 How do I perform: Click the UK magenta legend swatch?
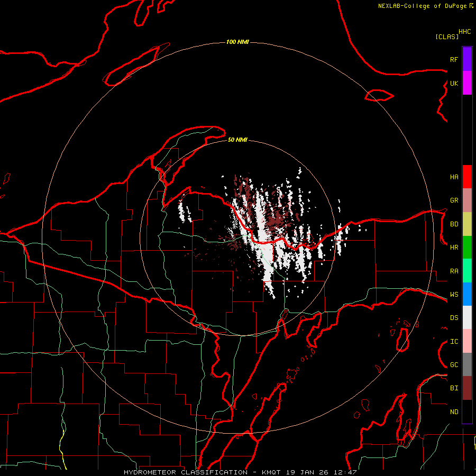coord(467,83)
